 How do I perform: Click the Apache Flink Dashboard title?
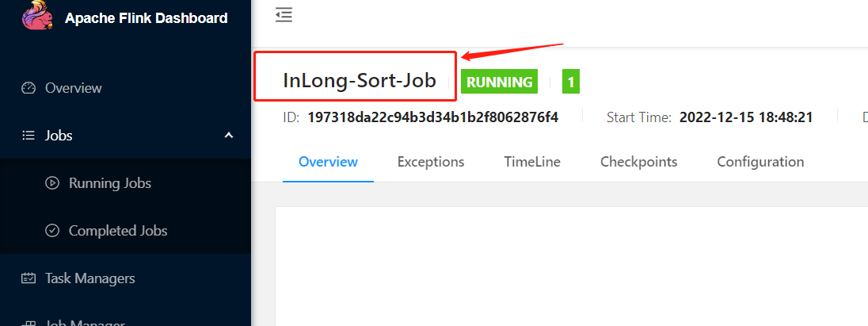pos(147,18)
